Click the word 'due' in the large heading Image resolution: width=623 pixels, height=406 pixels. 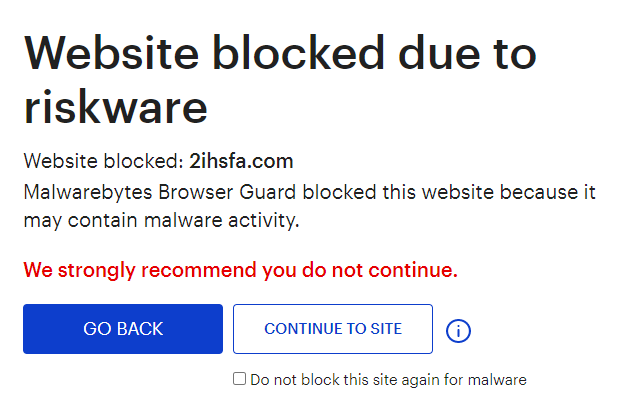click(x=431, y=52)
